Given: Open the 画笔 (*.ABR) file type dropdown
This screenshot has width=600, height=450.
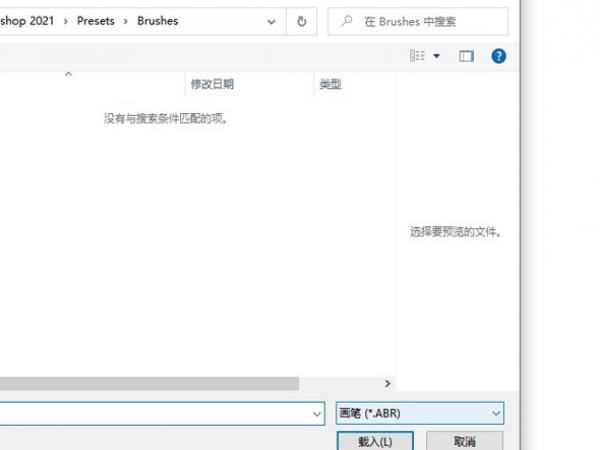Looking at the screenshot, I should tap(420, 413).
